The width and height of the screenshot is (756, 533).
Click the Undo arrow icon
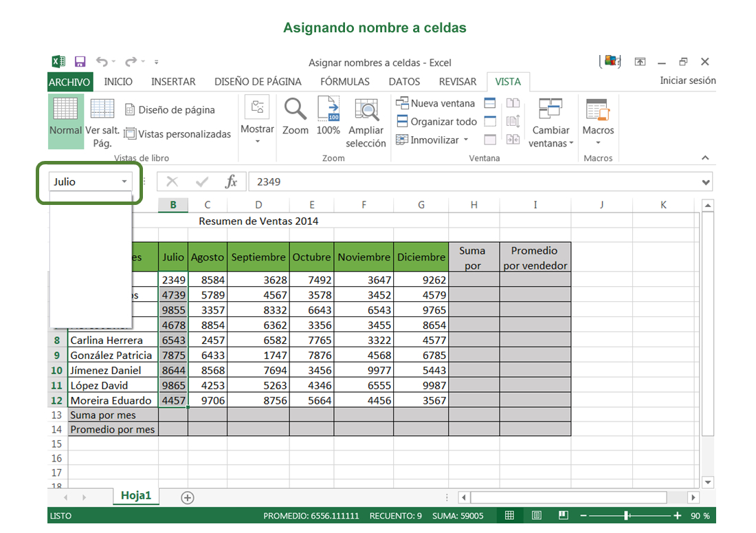[102, 62]
